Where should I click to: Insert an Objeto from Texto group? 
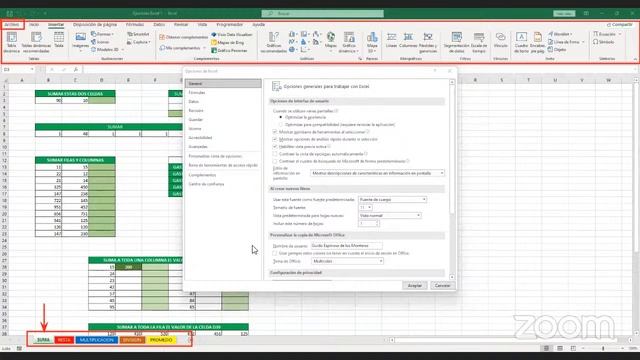pos(557,50)
